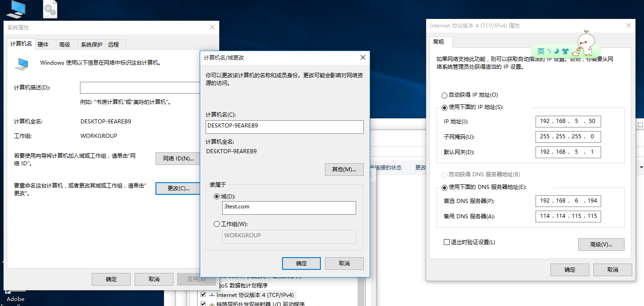Select 自动获得 IP 地址 radio button
This screenshot has width=644, height=306.
pyautogui.click(x=443, y=95)
